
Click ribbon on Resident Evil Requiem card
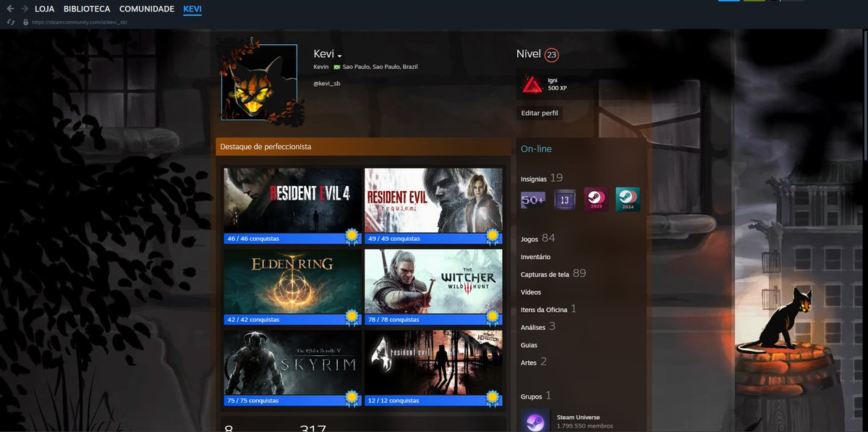(x=493, y=237)
